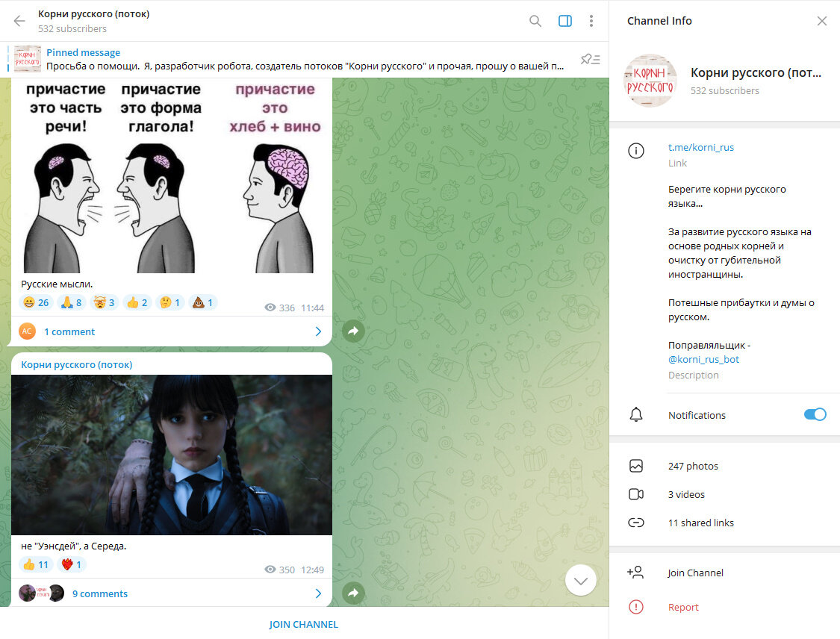The height and width of the screenshot is (639, 840).
Task: Open the participle meme image
Action: click(x=172, y=175)
